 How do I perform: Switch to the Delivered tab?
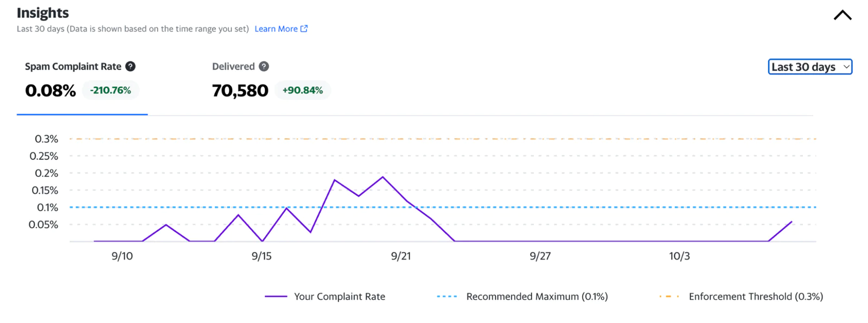[x=233, y=67]
